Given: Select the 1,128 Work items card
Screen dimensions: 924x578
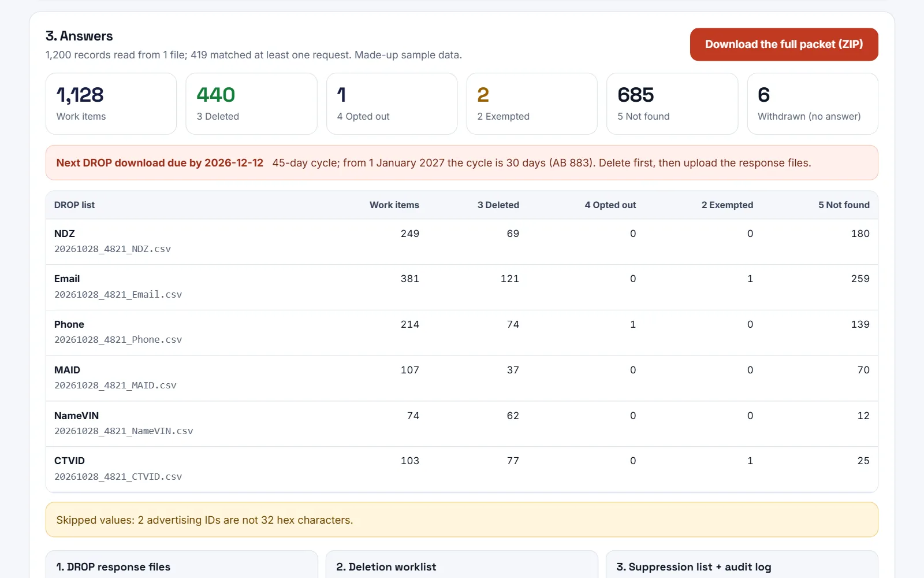Looking at the screenshot, I should (x=111, y=103).
